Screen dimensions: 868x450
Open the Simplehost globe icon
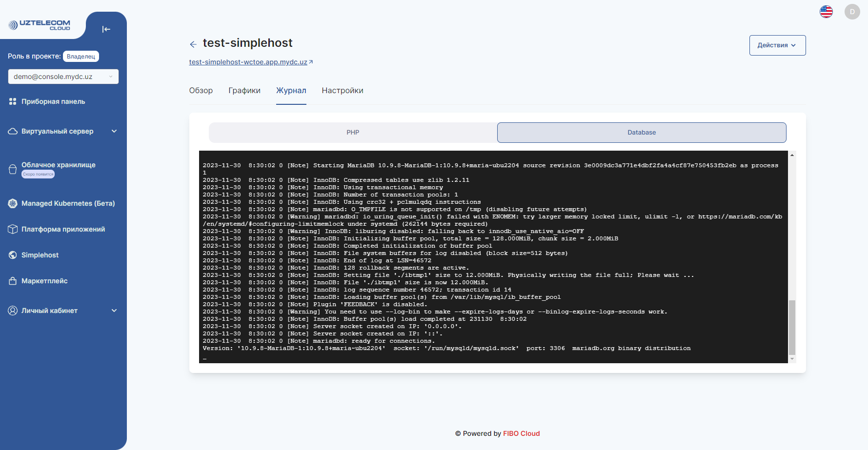[x=12, y=254]
